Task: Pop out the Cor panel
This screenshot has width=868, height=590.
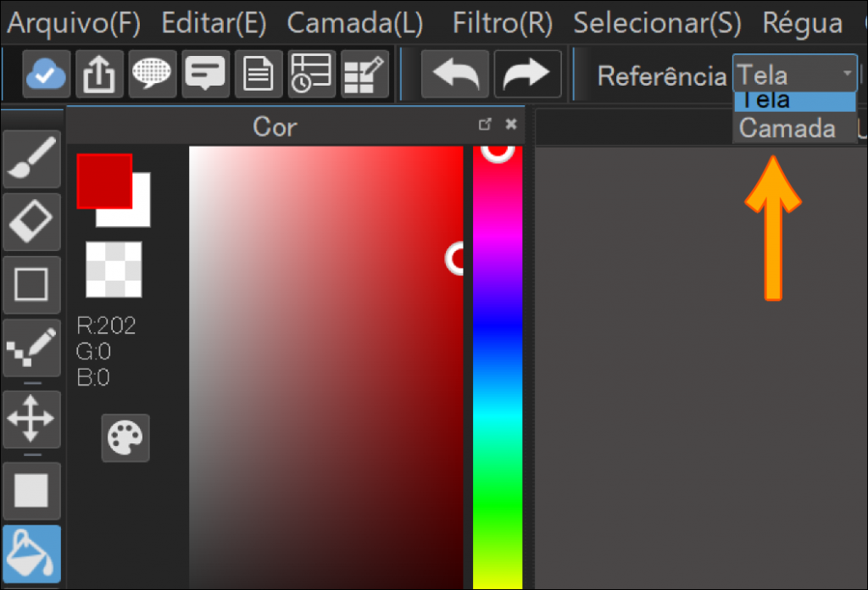Action: pyautogui.click(x=485, y=124)
